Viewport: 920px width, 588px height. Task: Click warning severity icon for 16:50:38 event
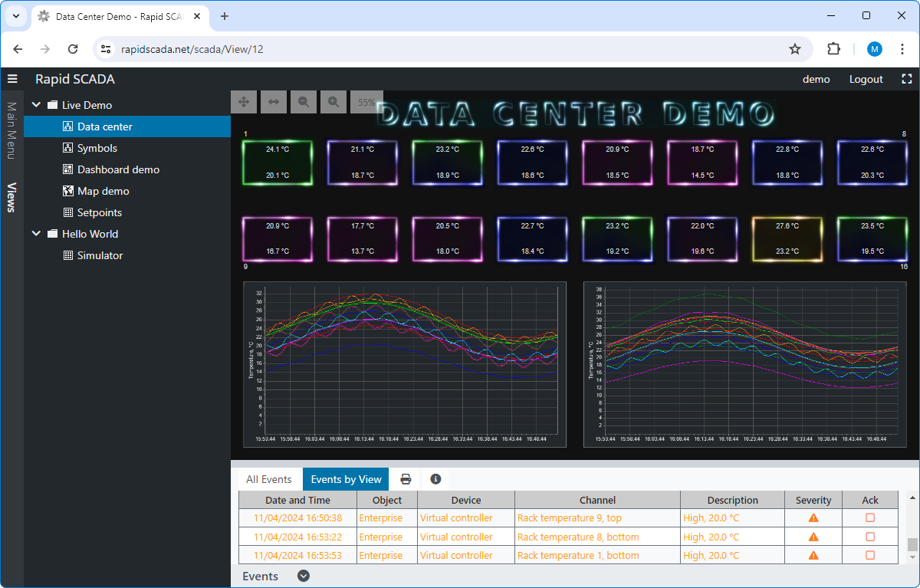pyautogui.click(x=813, y=518)
